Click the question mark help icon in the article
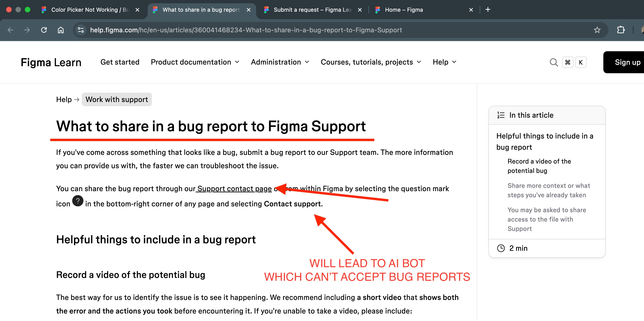Screen dimensions: 644x321 pos(78,201)
